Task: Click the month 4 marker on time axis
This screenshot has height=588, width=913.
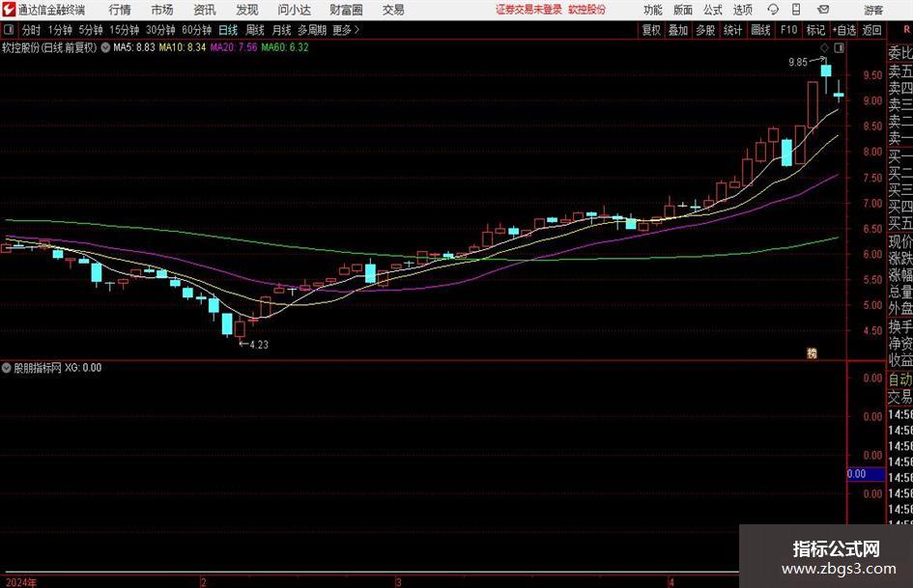Action: (671, 582)
